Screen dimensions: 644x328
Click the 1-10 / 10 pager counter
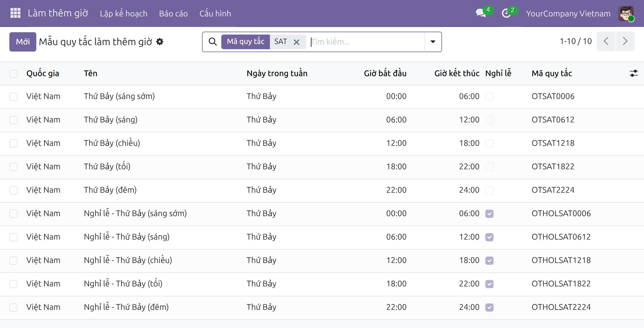click(576, 41)
